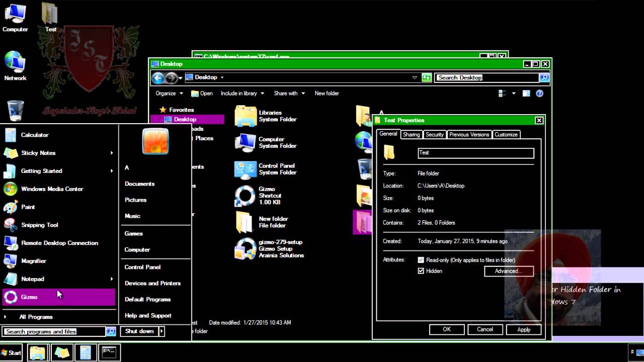Launch the highlighted Gizmo program
644x362 pixels.
[x=59, y=297]
